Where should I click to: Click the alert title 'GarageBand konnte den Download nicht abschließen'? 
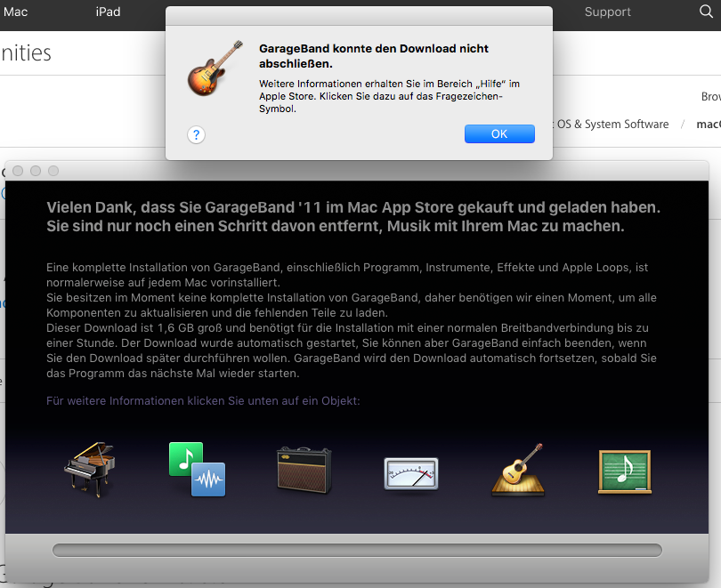point(373,56)
